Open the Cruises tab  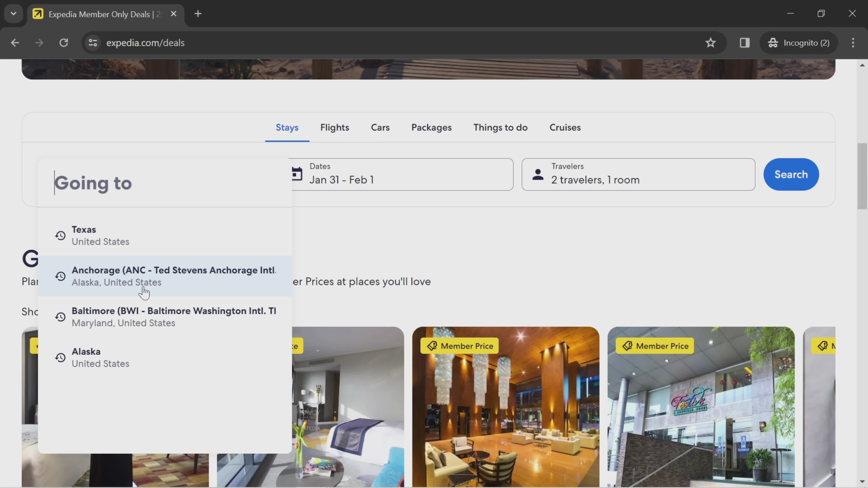pyautogui.click(x=565, y=128)
